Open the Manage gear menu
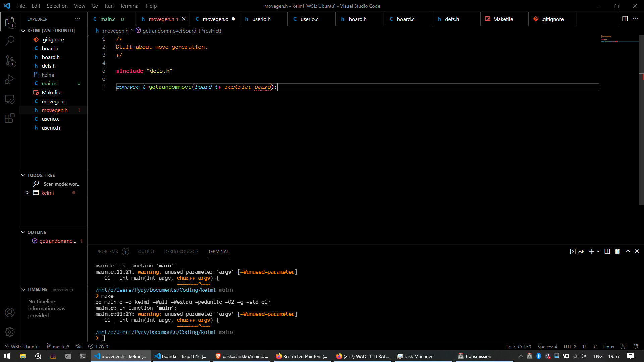The width and height of the screenshot is (644, 362). tap(10, 332)
